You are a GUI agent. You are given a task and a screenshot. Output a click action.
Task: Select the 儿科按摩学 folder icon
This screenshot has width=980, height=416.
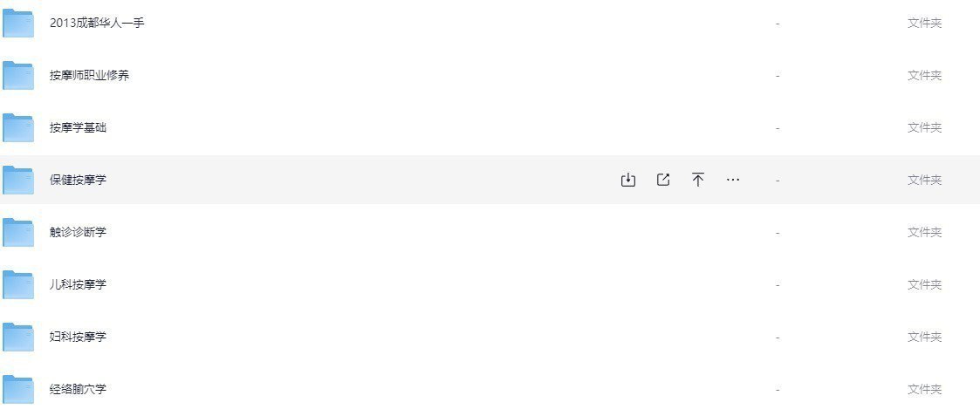pyautogui.click(x=18, y=285)
